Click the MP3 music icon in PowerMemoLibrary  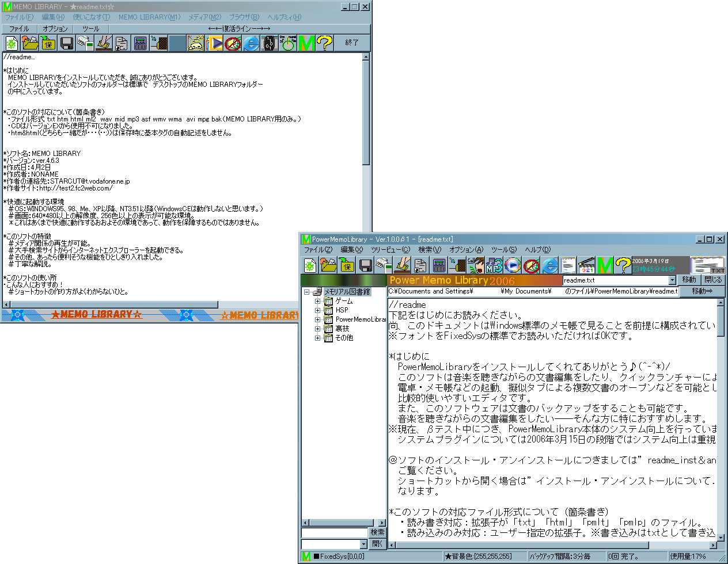coord(494,265)
